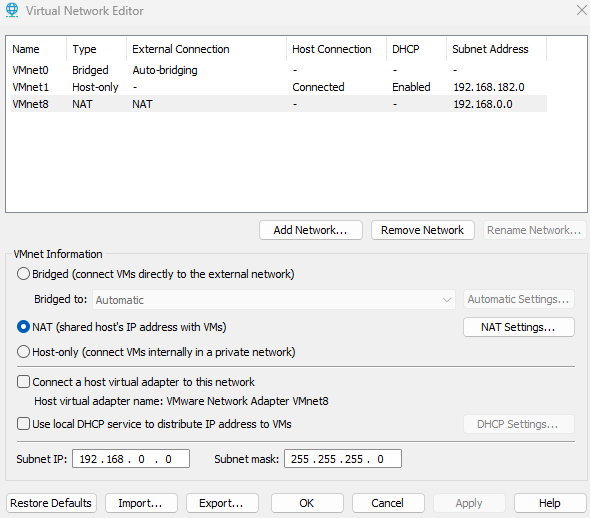590x518 pixels.
Task: Select the VMnet1 Host-only network row
Action: [279, 87]
